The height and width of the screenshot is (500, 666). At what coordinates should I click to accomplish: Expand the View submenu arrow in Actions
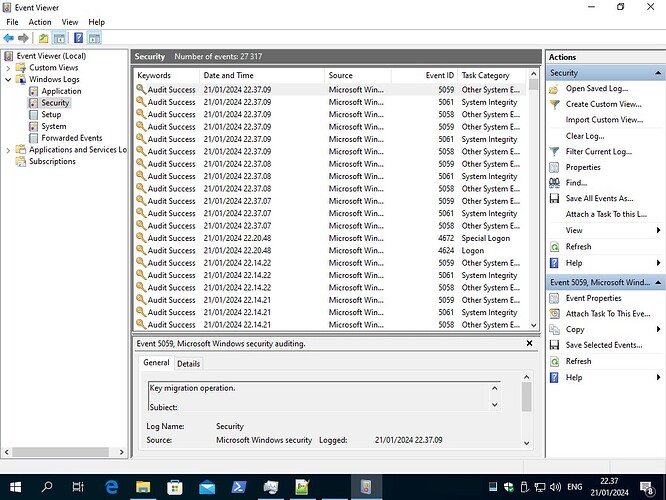(658, 230)
